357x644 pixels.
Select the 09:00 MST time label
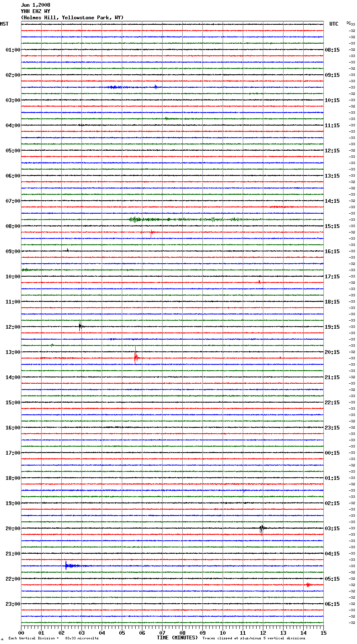pyautogui.click(x=13, y=251)
